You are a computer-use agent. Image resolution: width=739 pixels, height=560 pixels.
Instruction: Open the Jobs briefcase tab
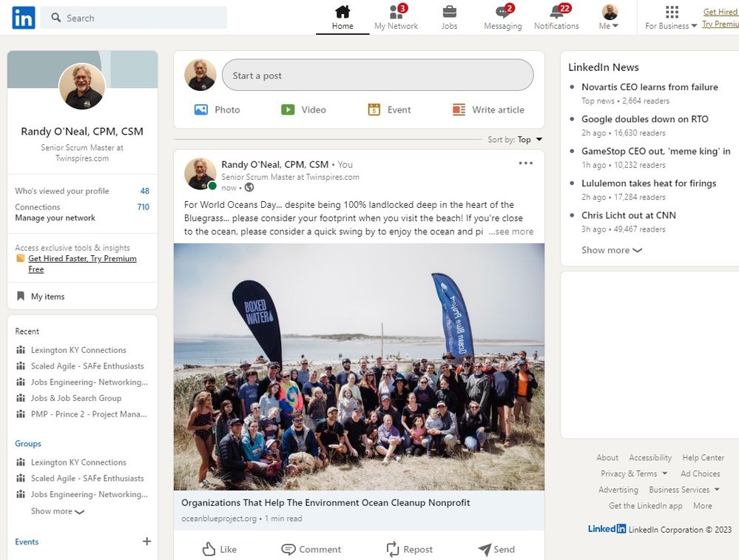[x=449, y=18]
